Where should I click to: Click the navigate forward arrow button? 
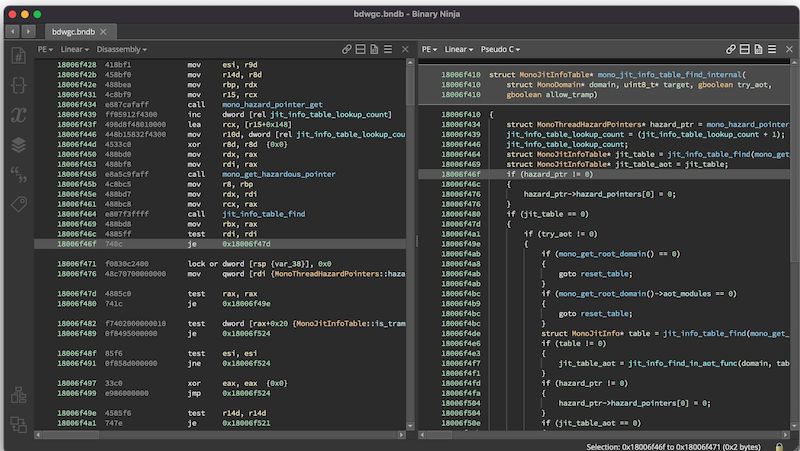[x=28, y=32]
